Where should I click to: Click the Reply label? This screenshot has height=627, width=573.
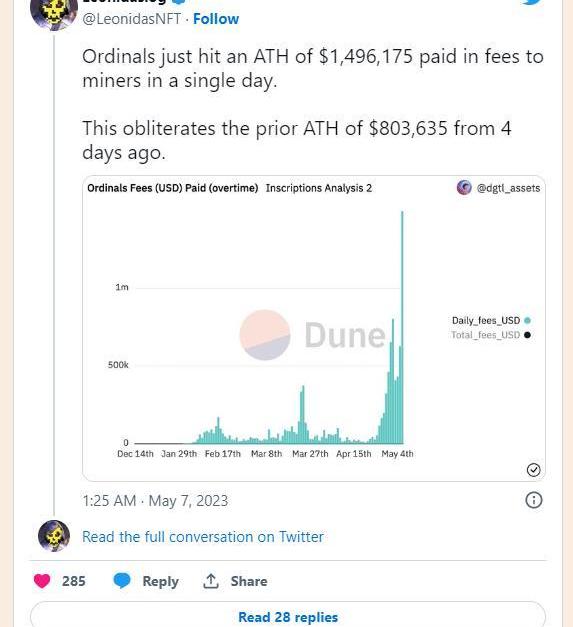[160, 581]
